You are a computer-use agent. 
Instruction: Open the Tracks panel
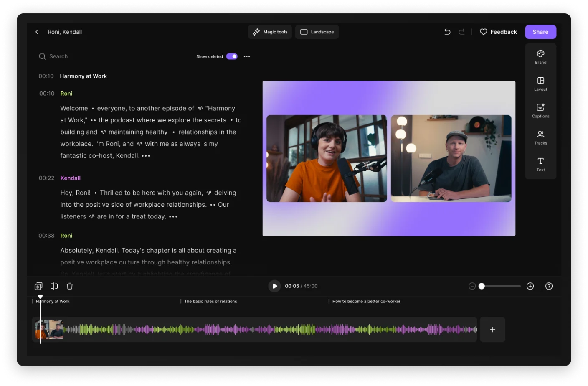[x=540, y=137]
